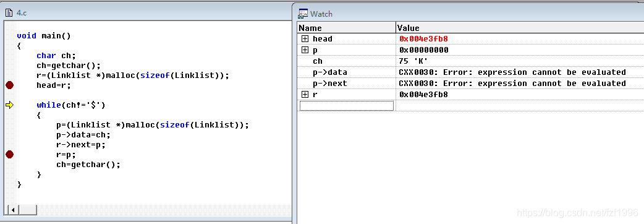Click the empty new watch name field
The width and height of the screenshot is (644, 224).
347,106
